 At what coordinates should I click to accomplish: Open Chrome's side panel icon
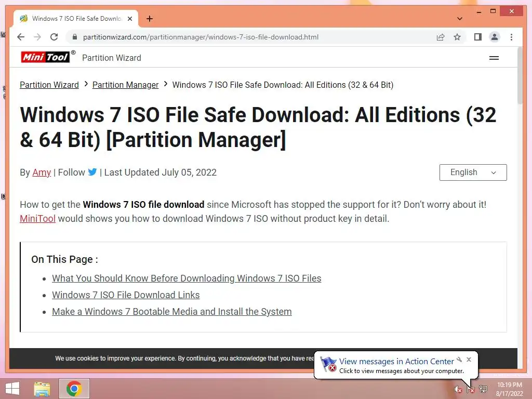coord(478,37)
